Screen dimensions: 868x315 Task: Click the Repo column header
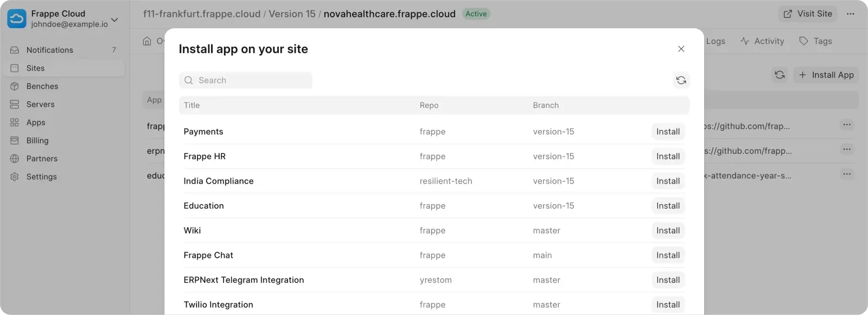(x=429, y=105)
